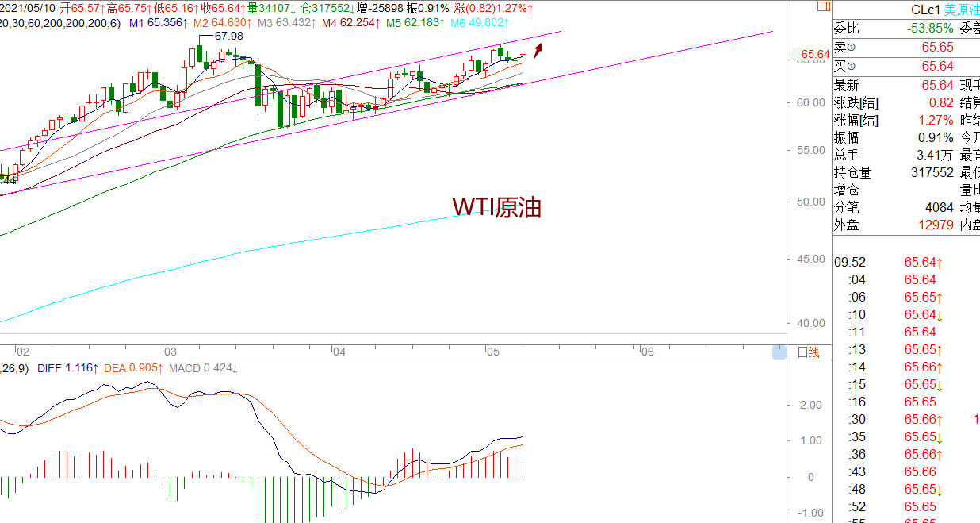Click the 05 month marker on time axis
The width and height of the screenshot is (980, 523).
(492, 352)
